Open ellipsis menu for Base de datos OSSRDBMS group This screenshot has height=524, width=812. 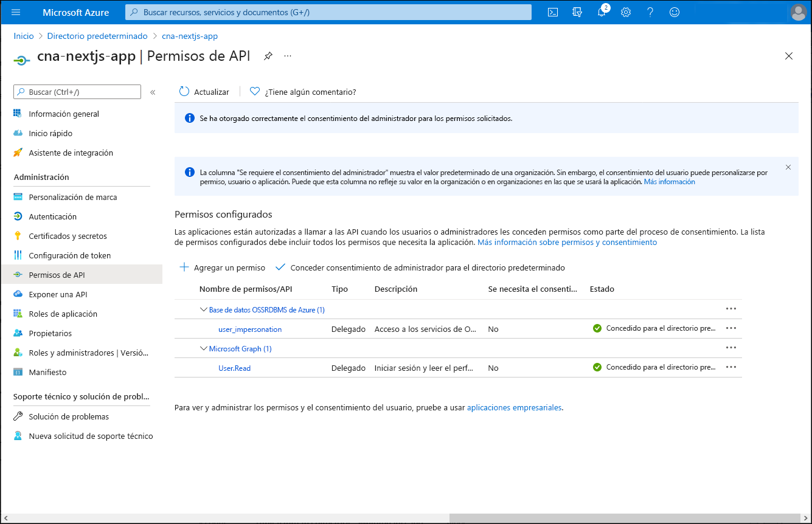[731, 309]
